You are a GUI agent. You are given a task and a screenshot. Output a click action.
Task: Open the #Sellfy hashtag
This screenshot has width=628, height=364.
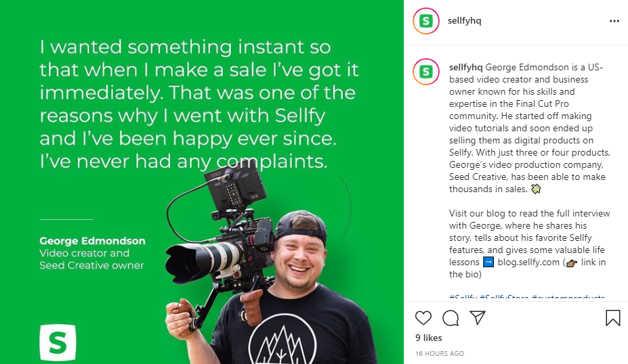(462, 298)
